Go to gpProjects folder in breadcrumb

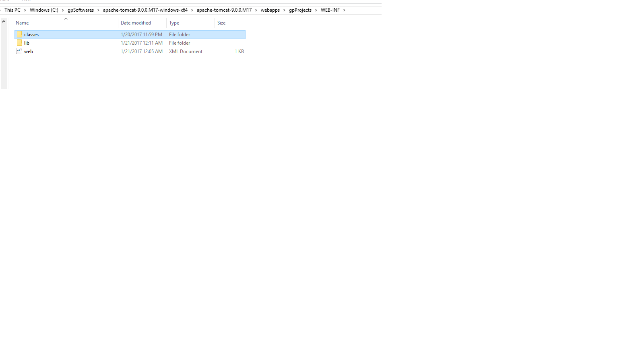click(300, 10)
